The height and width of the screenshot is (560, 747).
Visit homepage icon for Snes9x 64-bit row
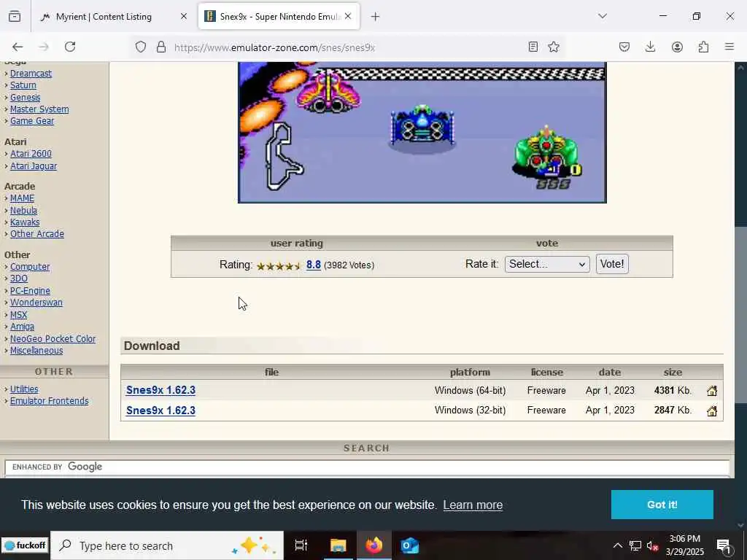[x=712, y=391]
